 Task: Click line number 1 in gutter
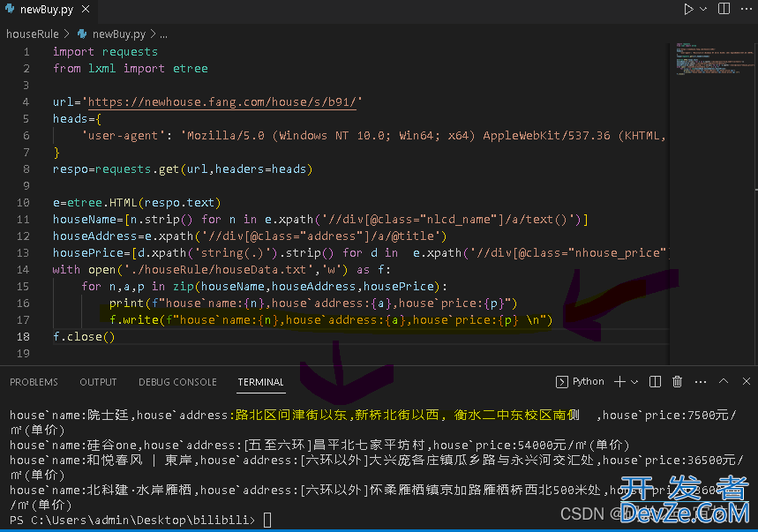tap(26, 52)
